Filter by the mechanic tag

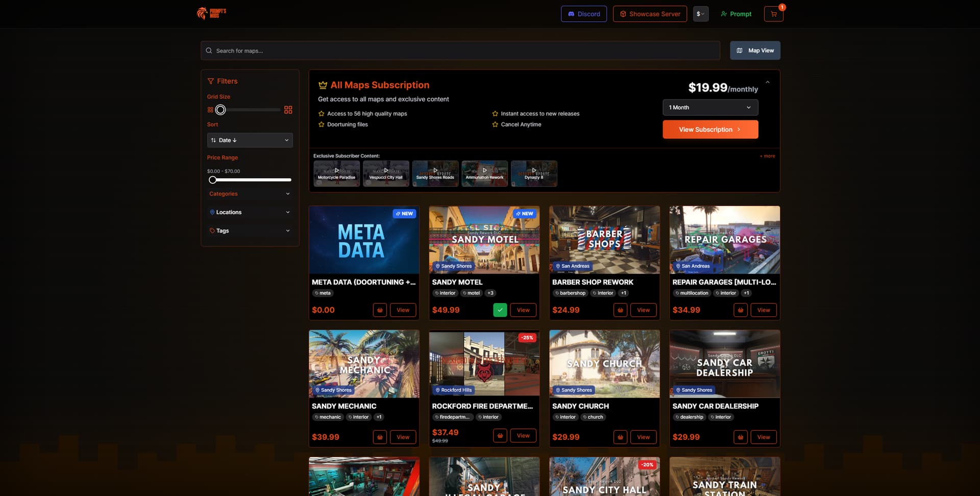(328, 417)
